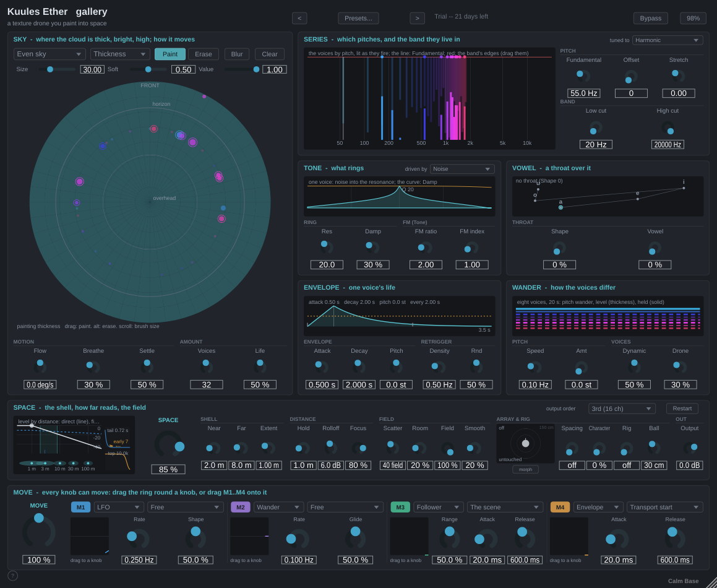Open the Thickness paint layer dropdown
The image size is (717, 588).
pyautogui.click(x=120, y=54)
